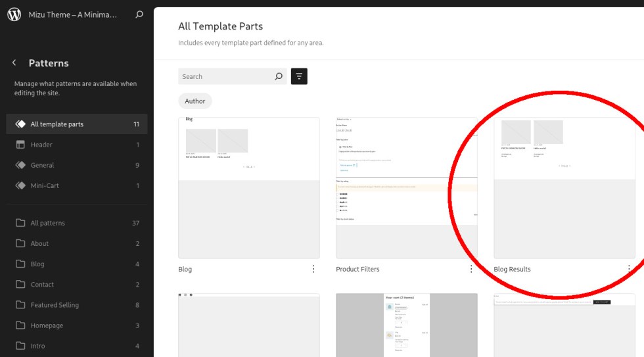Image resolution: width=644 pixels, height=357 pixels.
Task: Go back using the Patterns back arrow
Action: tap(14, 63)
